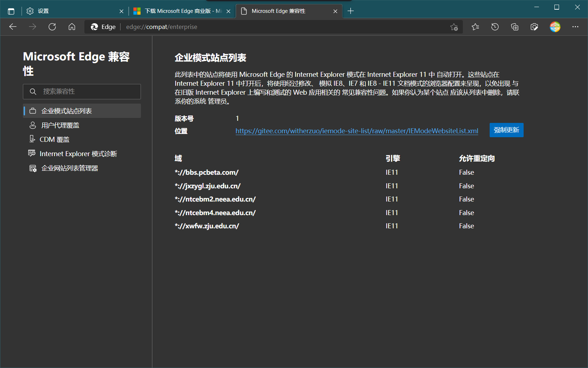Screen dimensions: 588x368
Task: Open the IEModeWebsiteList.xml link
Action: pos(357,131)
